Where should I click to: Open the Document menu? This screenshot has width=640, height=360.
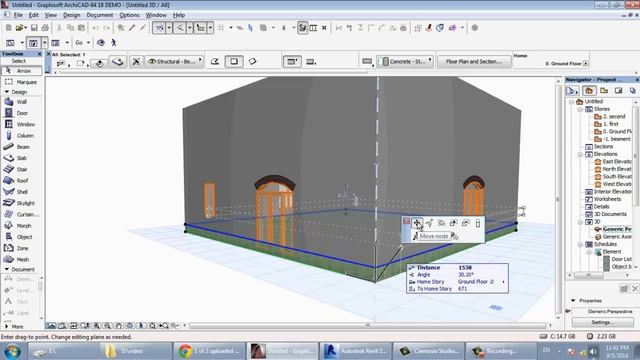pyautogui.click(x=100, y=15)
